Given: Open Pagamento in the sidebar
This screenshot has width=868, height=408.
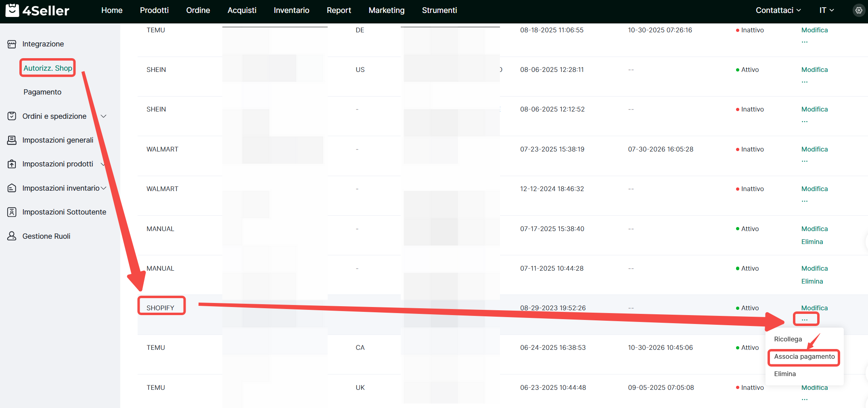Looking at the screenshot, I should [42, 92].
